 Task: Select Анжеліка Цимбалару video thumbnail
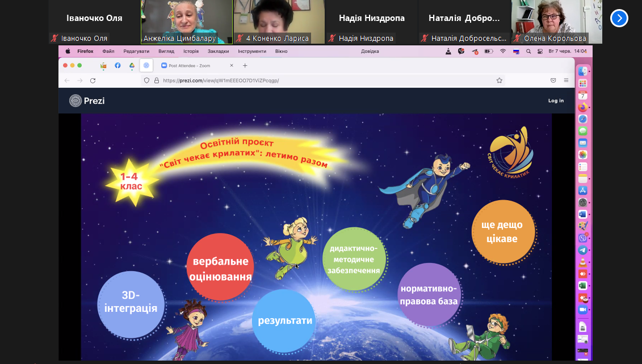click(187, 22)
